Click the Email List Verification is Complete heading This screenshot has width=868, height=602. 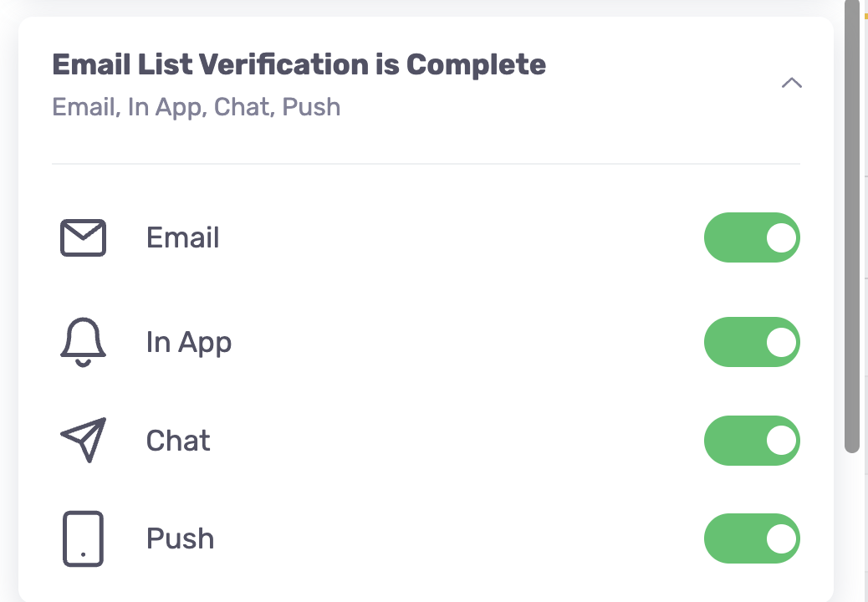pyautogui.click(x=299, y=64)
